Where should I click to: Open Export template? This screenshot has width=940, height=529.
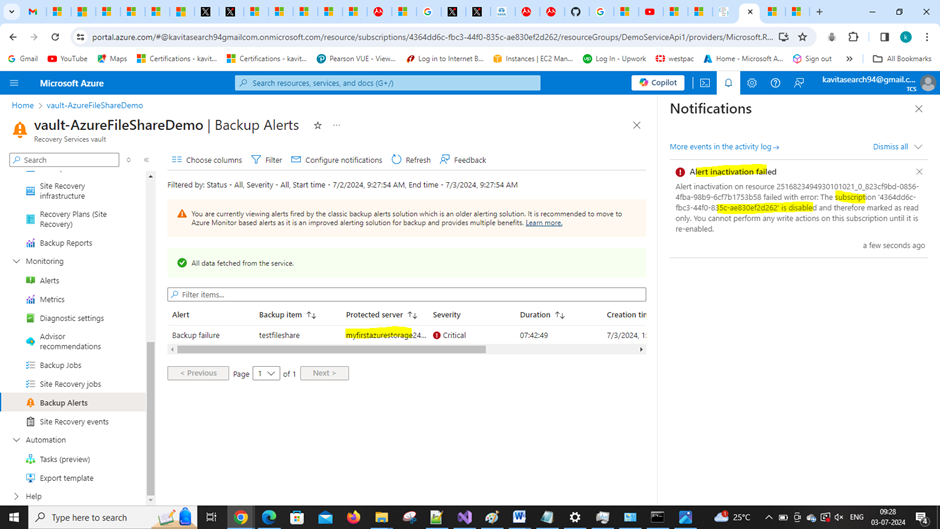click(66, 478)
